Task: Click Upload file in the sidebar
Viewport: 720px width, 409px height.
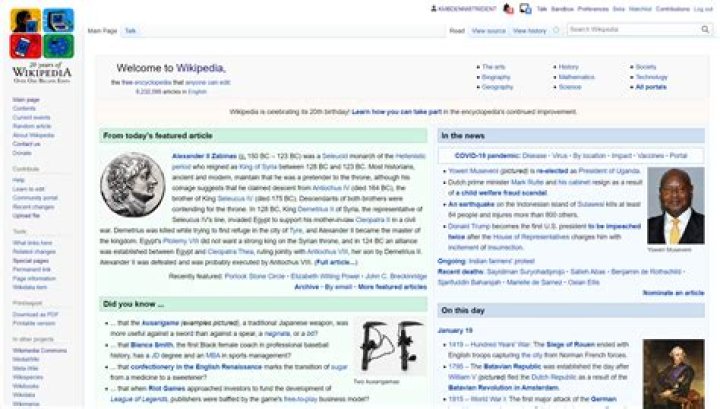Action: [26, 216]
